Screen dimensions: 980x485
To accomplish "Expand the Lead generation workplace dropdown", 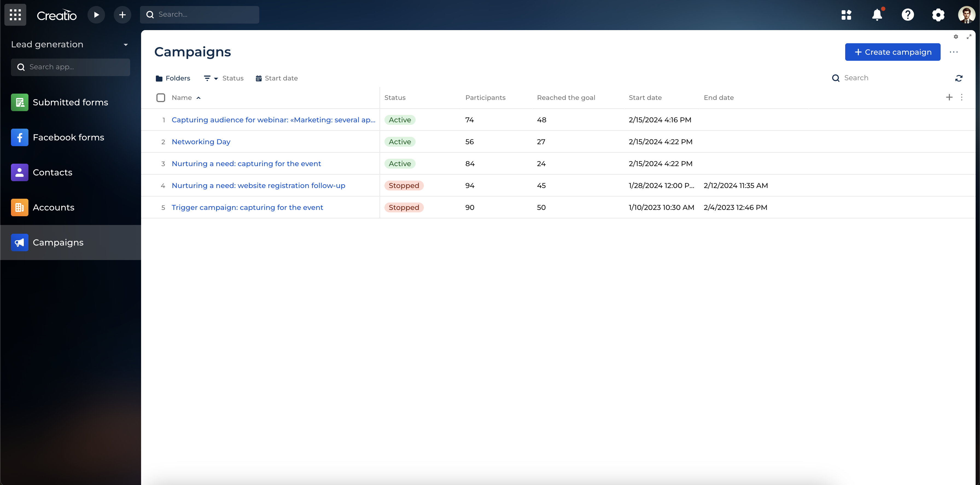I will pos(126,45).
